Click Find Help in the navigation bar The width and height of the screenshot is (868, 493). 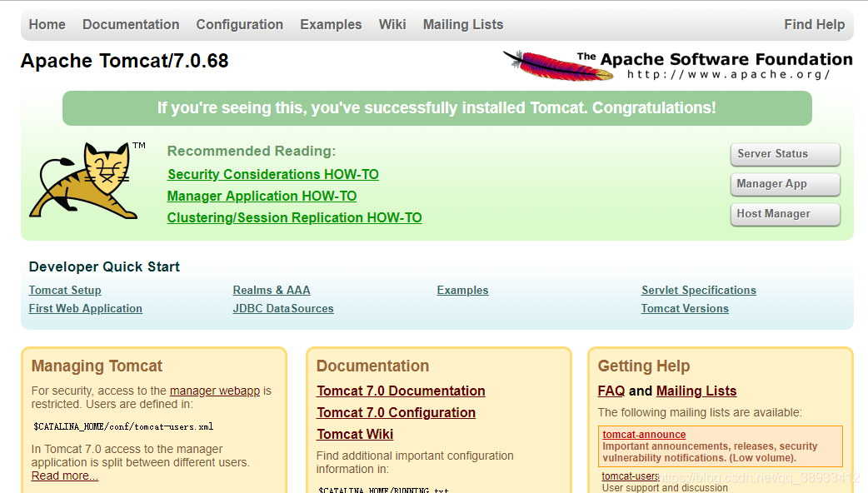click(x=814, y=24)
